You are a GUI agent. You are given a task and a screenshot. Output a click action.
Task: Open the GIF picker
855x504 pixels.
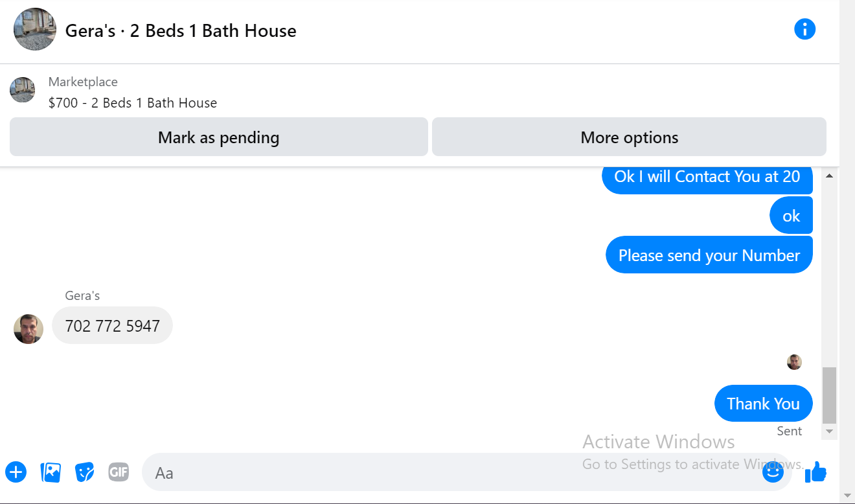[x=119, y=472]
